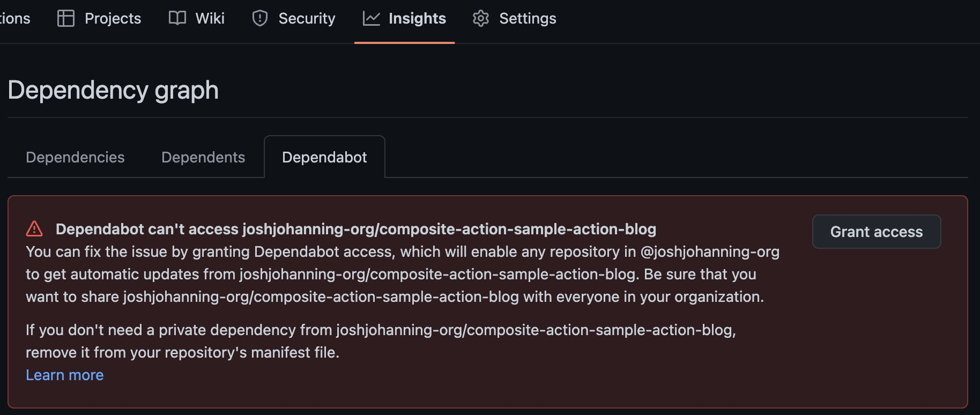980x415 pixels.
Task: Click the Security shield icon
Action: [260, 18]
